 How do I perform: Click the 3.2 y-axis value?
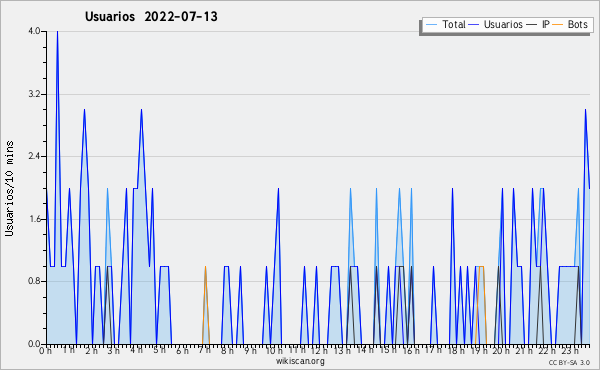[34, 94]
